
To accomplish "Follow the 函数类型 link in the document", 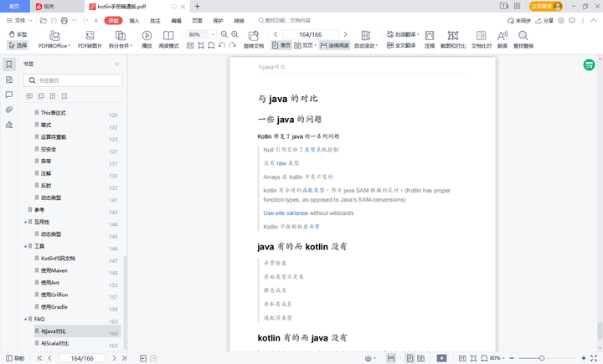I will pos(314,190).
